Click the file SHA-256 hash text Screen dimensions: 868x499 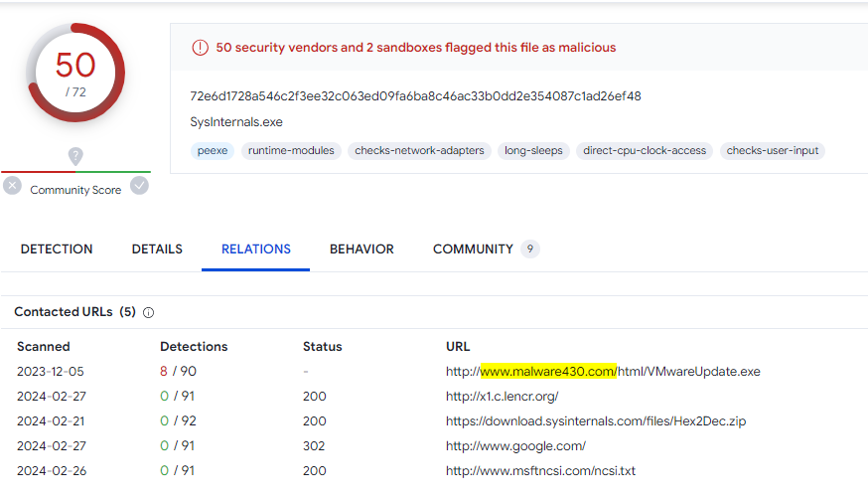pyautogui.click(x=415, y=96)
